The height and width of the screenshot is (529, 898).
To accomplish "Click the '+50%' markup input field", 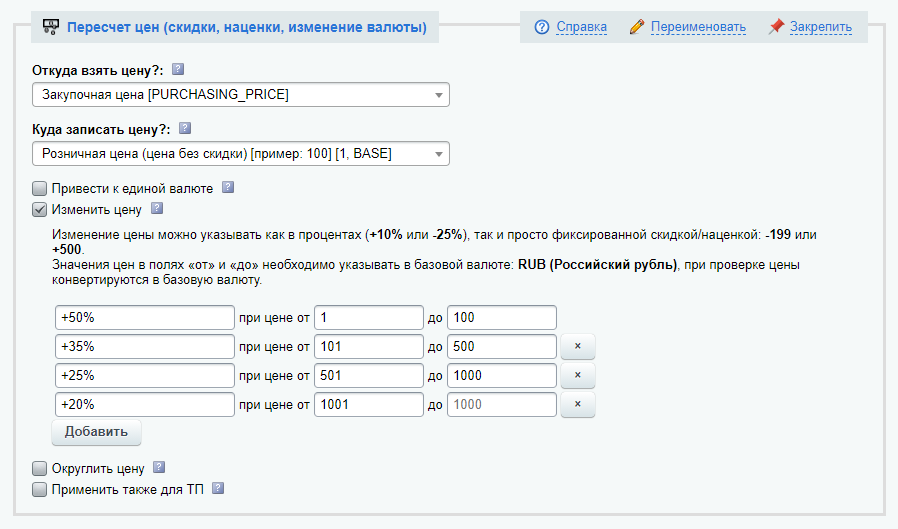I will (x=144, y=318).
